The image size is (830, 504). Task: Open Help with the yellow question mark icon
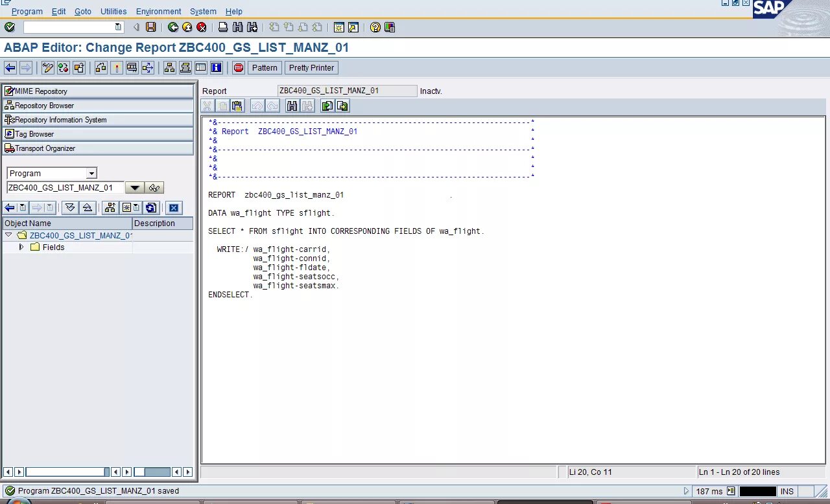coord(375,27)
